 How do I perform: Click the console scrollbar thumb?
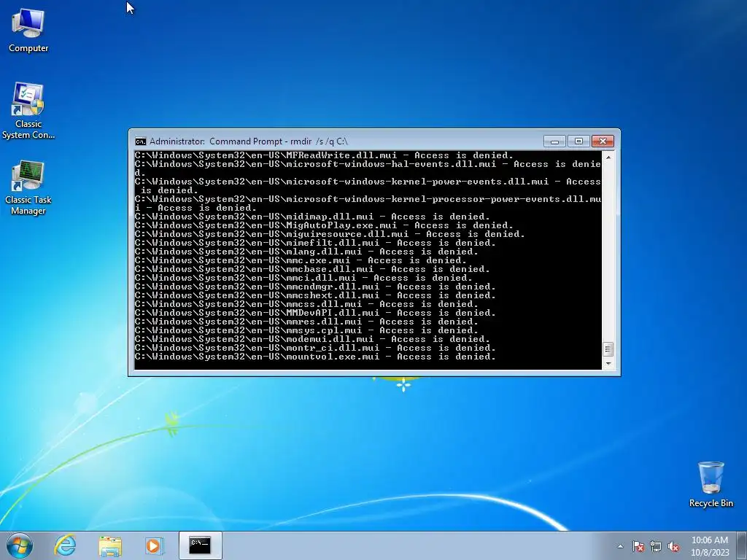[x=608, y=349]
